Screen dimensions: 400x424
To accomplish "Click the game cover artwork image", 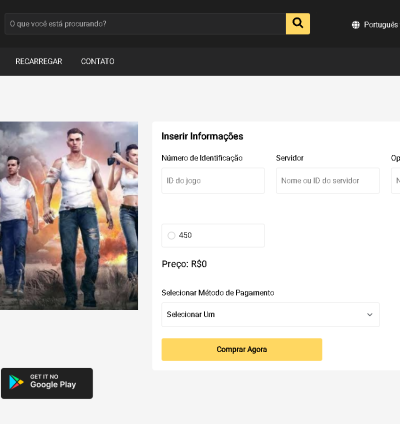I will click(x=69, y=216).
